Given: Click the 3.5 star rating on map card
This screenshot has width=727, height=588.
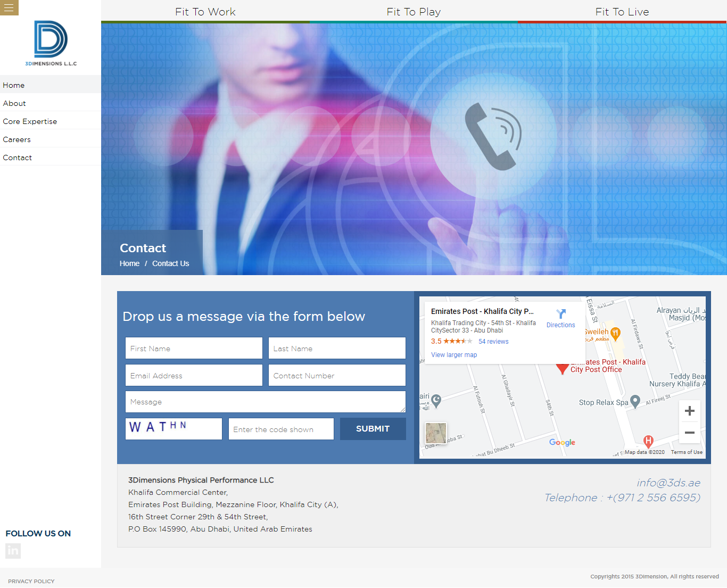Looking at the screenshot, I should point(451,341).
